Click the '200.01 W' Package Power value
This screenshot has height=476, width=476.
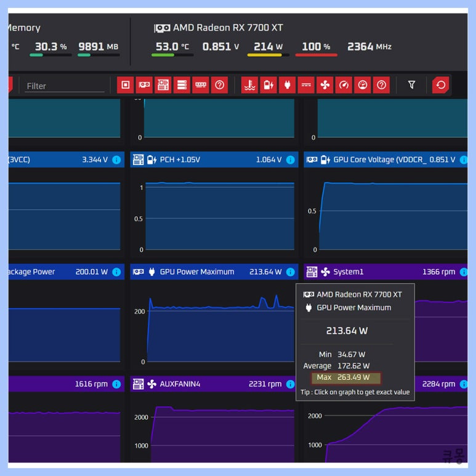(x=91, y=272)
